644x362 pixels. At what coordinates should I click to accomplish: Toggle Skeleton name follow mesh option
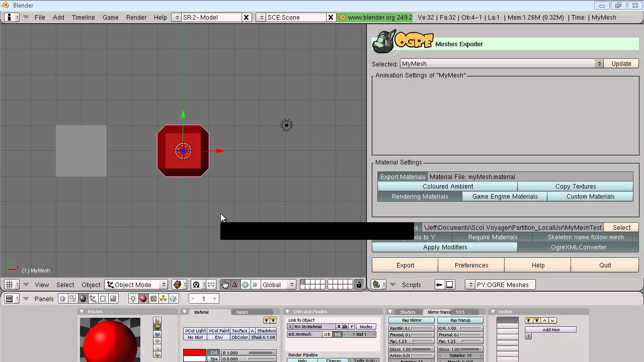[586, 237]
